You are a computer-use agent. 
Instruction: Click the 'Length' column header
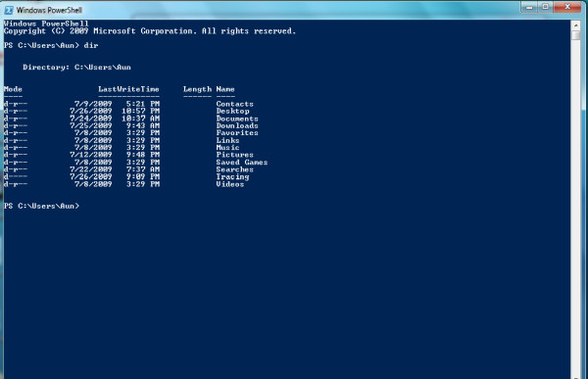point(197,89)
